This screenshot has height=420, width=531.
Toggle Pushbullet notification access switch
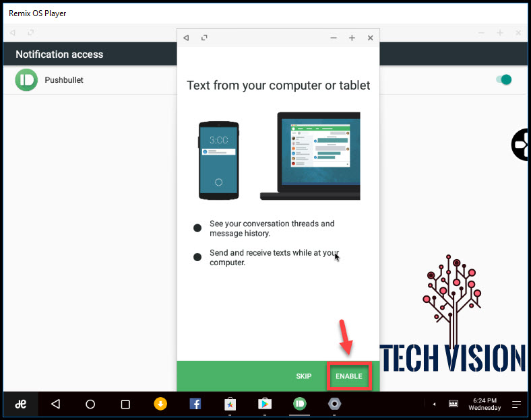point(503,80)
